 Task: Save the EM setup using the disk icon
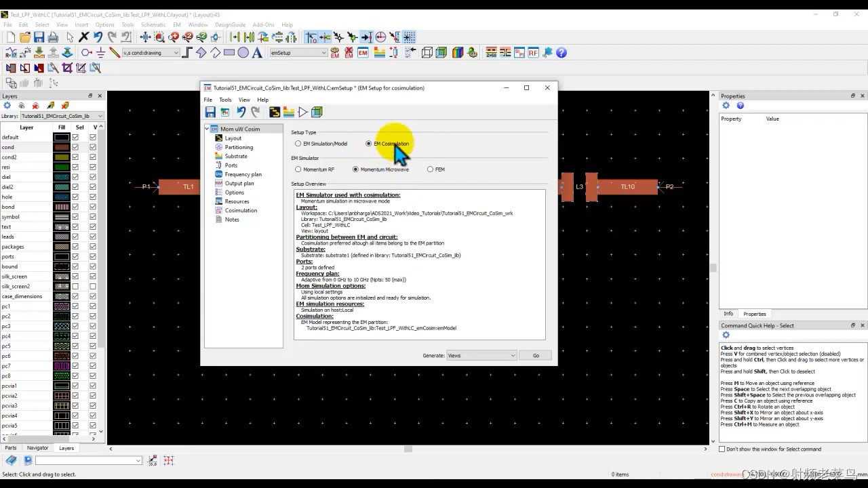pos(210,112)
